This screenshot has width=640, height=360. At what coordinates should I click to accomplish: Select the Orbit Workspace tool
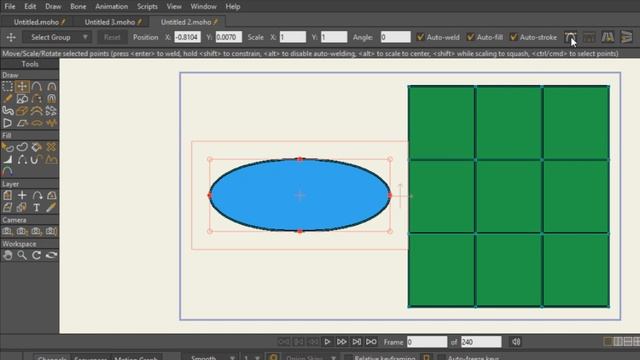(51, 256)
